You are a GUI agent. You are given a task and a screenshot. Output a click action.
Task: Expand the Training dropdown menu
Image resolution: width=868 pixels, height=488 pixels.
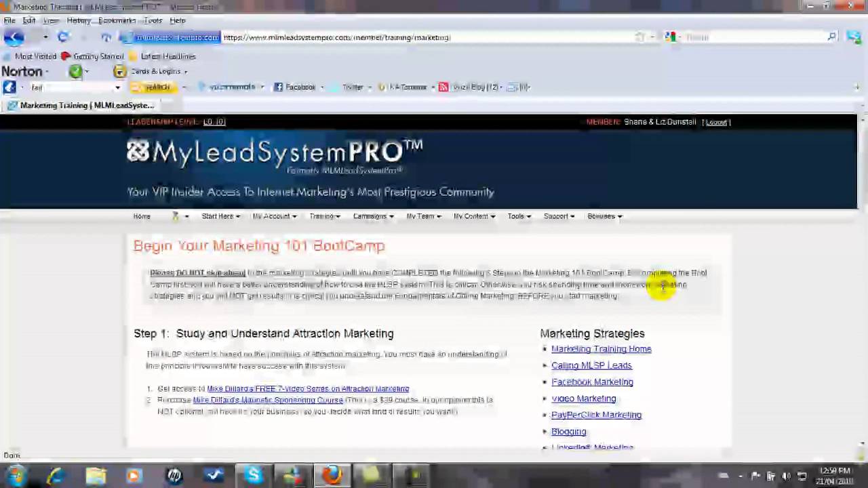tap(325, 216)
